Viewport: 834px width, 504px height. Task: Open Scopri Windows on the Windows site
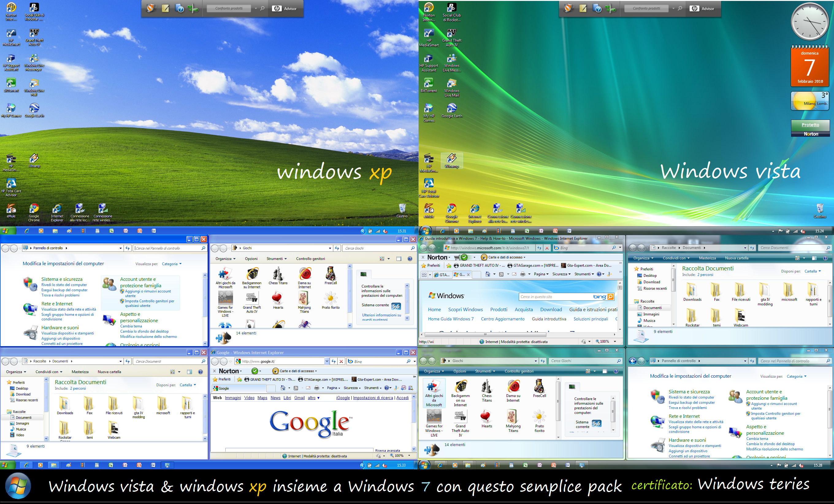click(x=465, y=309)
